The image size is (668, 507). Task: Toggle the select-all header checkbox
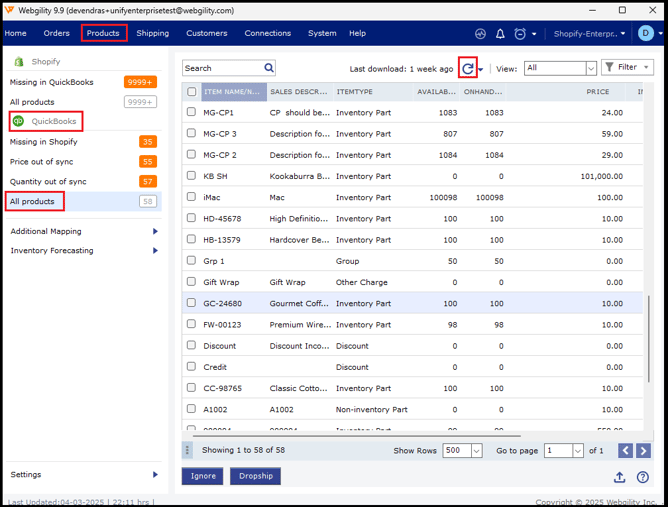pyautogui.click(x=192, y=92)
